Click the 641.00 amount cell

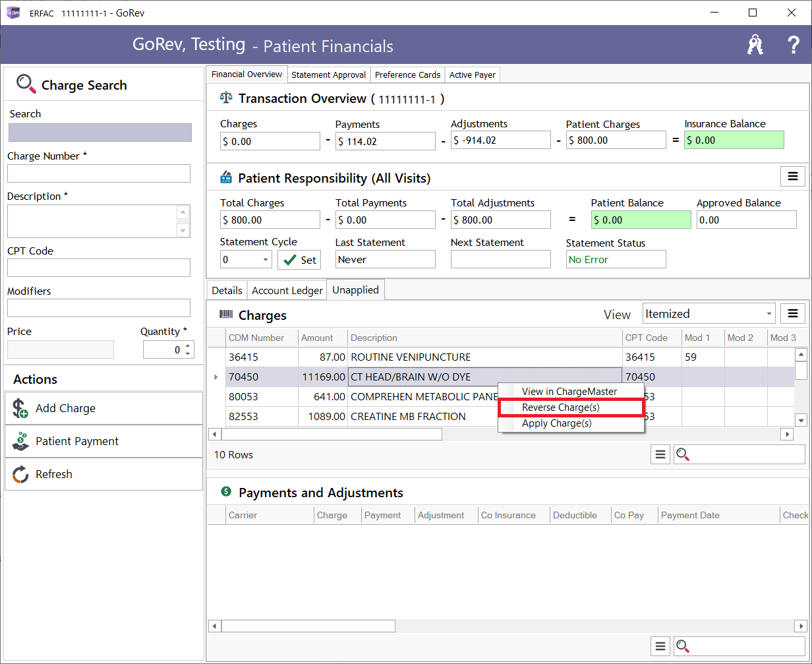pyautogui.click(x=323, y=397)
